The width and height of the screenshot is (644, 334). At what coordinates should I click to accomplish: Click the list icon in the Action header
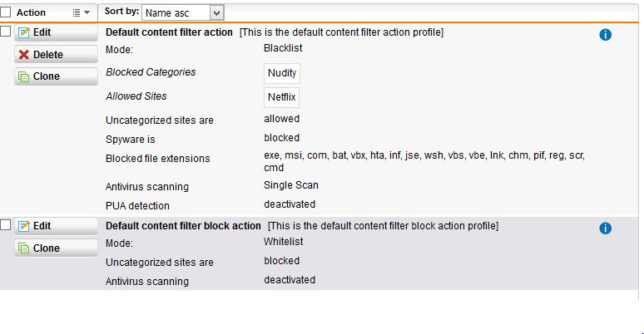pyautogui.click(x=77, y=12)
